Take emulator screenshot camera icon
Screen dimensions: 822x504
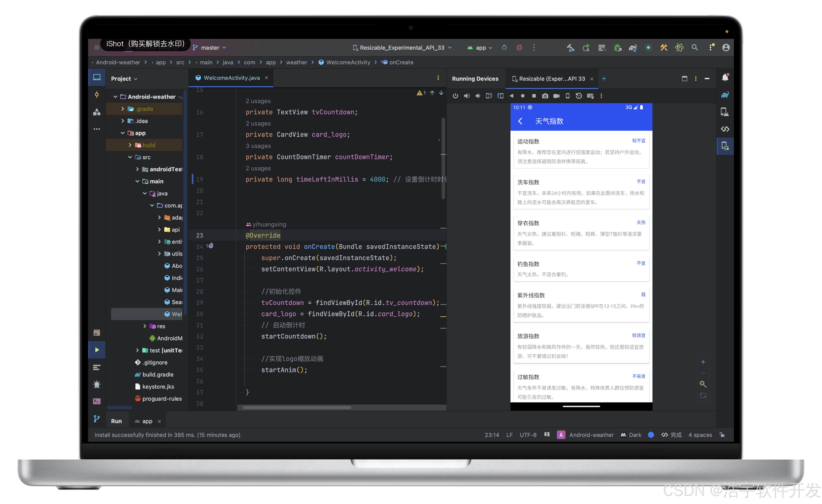click(545, 96)
